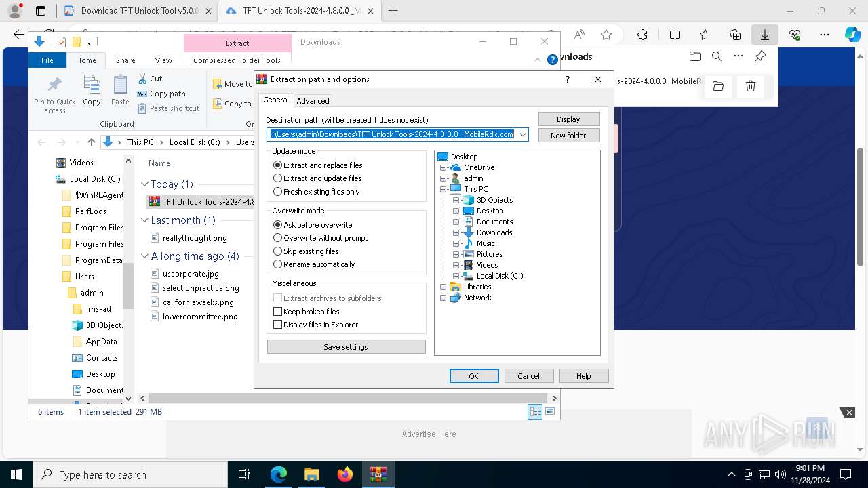
Task: Open Explorer ribbon help question icon
Action: click(553, 60)
